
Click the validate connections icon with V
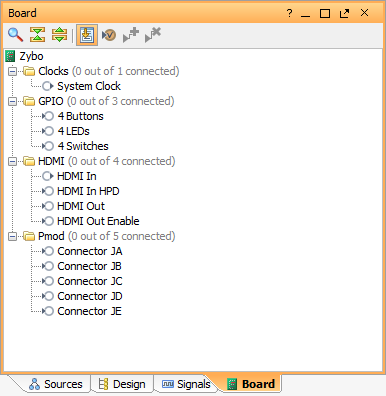click(109, 35)
